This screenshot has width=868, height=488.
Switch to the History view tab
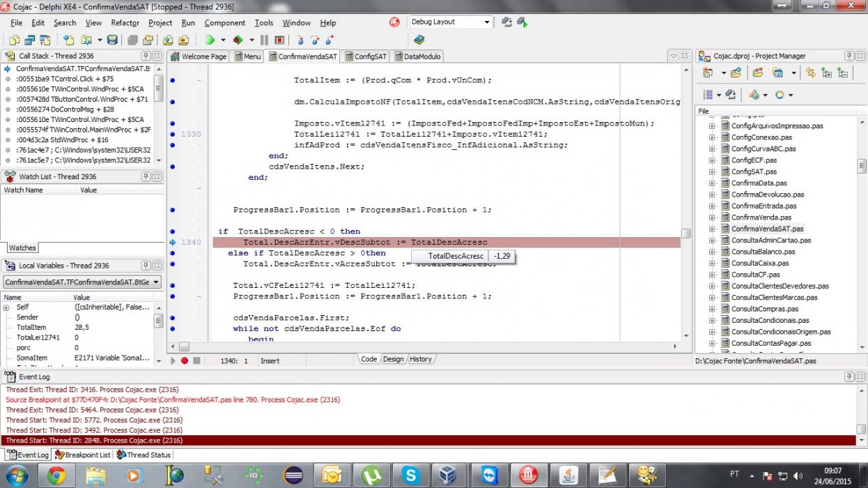tap(420, 359)
